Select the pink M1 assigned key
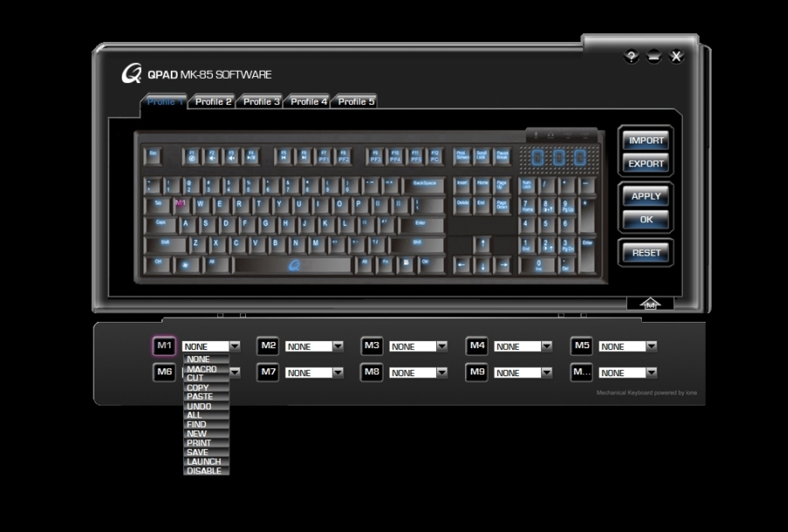 pos(181,205)
